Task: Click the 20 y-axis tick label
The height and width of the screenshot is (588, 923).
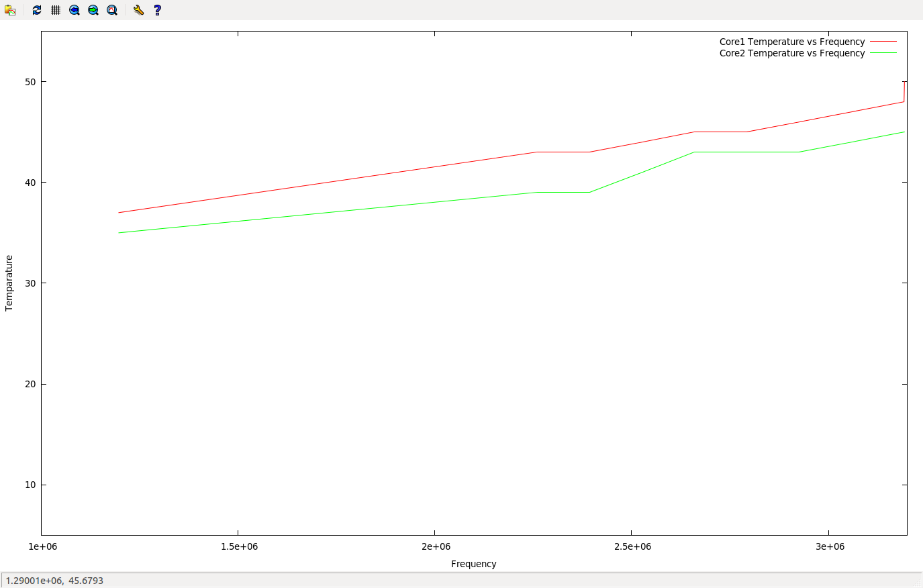Action: (30, 384)
